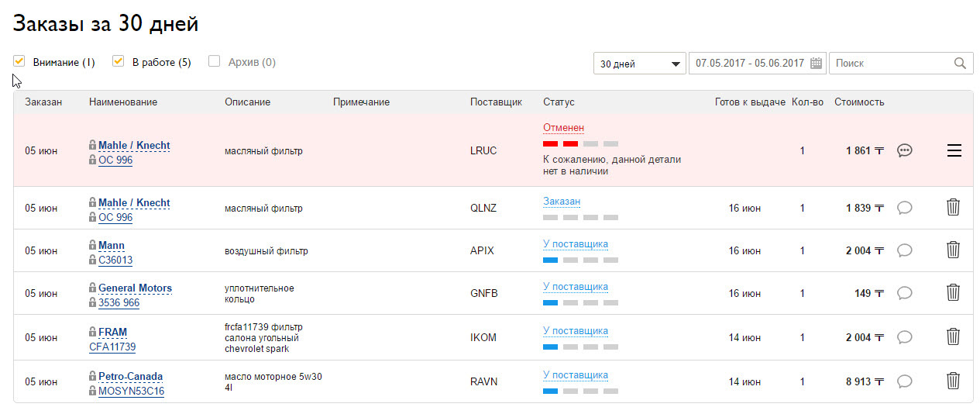Open the comment bubble for the General Motors order
This screenshot has height=414, width=980.
[x=904, y=294]
